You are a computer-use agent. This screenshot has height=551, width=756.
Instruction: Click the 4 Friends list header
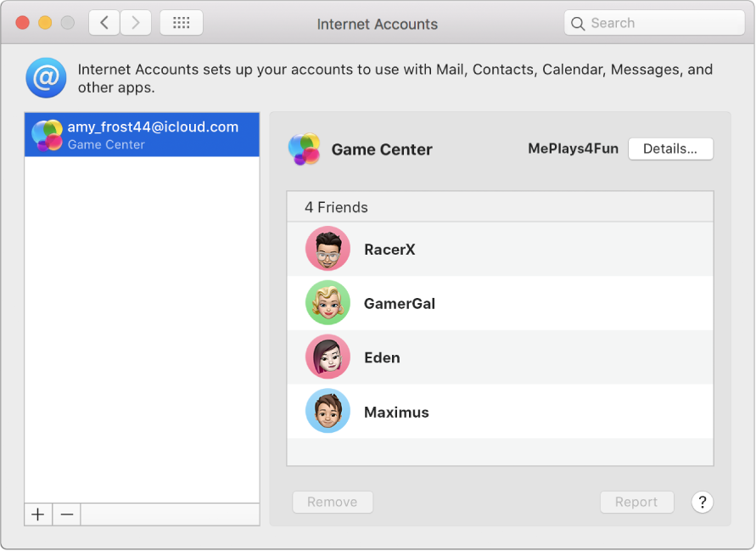(x=500, y=207)
